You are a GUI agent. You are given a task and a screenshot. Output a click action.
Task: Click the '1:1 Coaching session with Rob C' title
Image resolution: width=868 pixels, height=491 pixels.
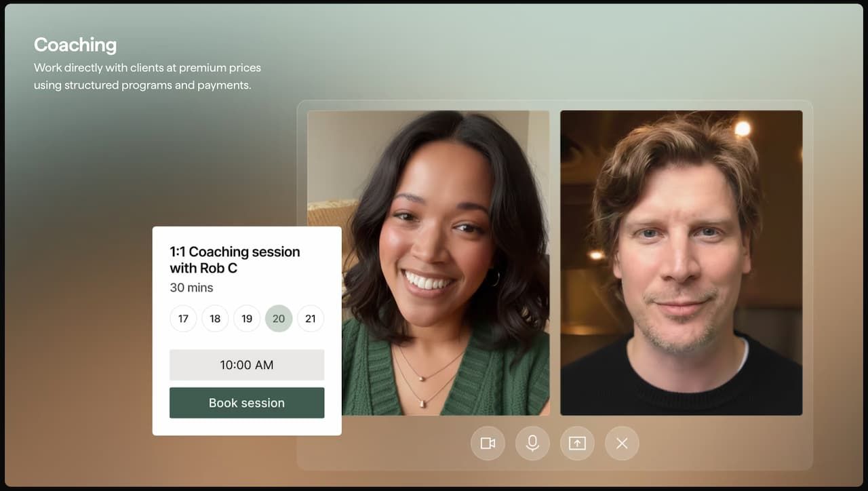click(235, 260)
